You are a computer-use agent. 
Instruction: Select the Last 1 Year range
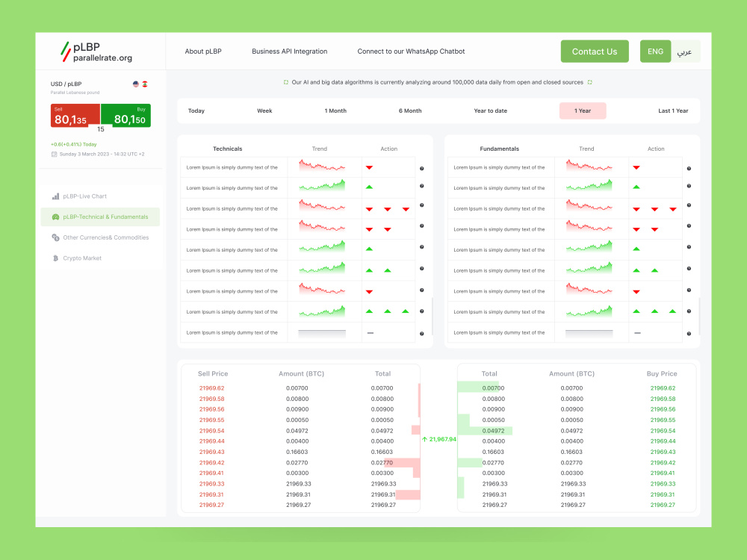(x=673, y=111)
